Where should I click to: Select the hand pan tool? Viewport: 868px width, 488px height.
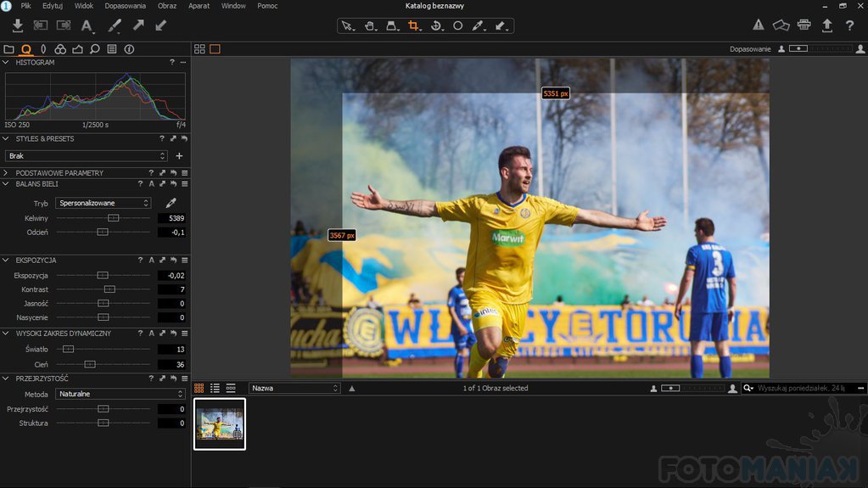370,25
